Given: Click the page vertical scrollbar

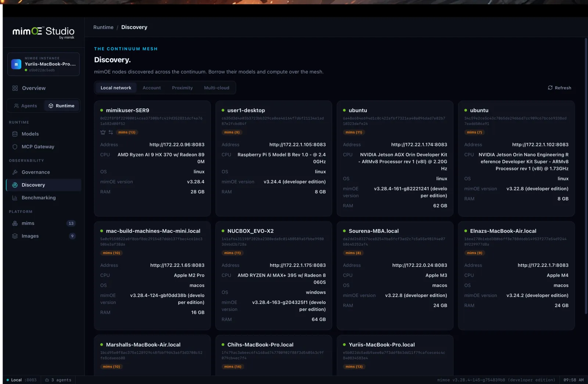Looking at the screenshot, I should coord(586,175).
